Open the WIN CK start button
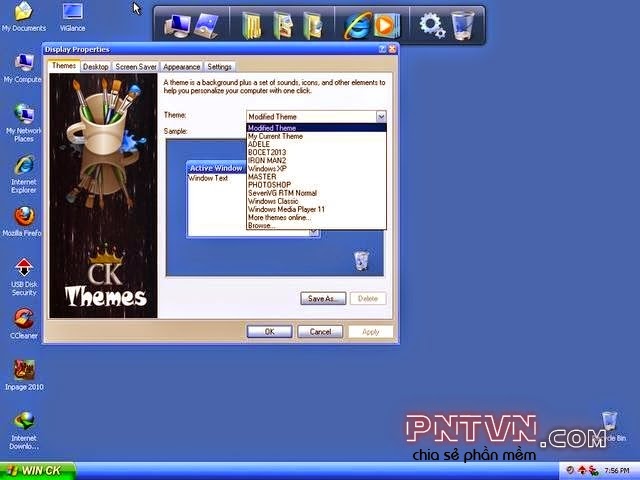640x480 pixels. (x=38, y=471)
